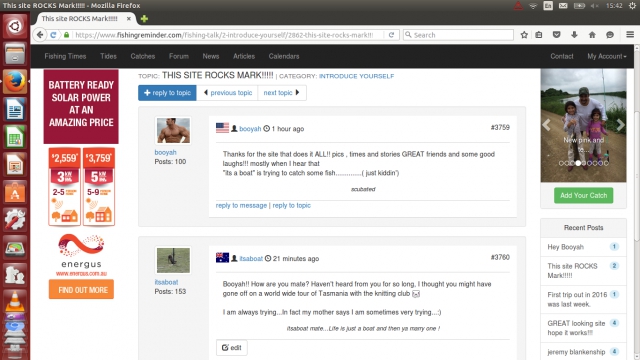
Task: Go to next topic
Action: click(282, 93)
